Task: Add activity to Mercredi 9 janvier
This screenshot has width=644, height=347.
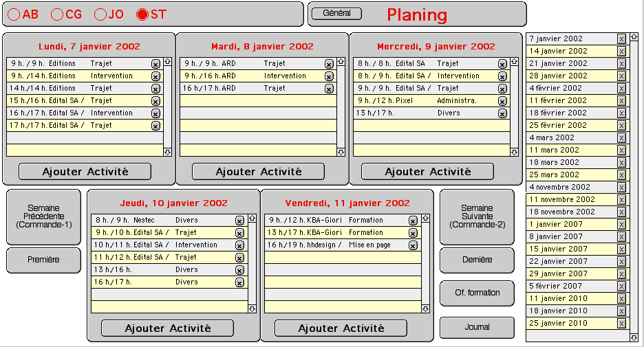Action: (427, 172)
